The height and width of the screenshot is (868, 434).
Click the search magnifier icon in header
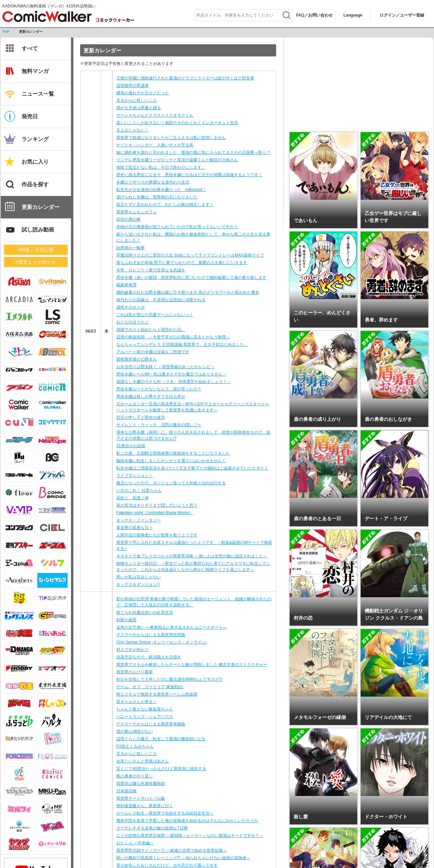tap(286, 15)
